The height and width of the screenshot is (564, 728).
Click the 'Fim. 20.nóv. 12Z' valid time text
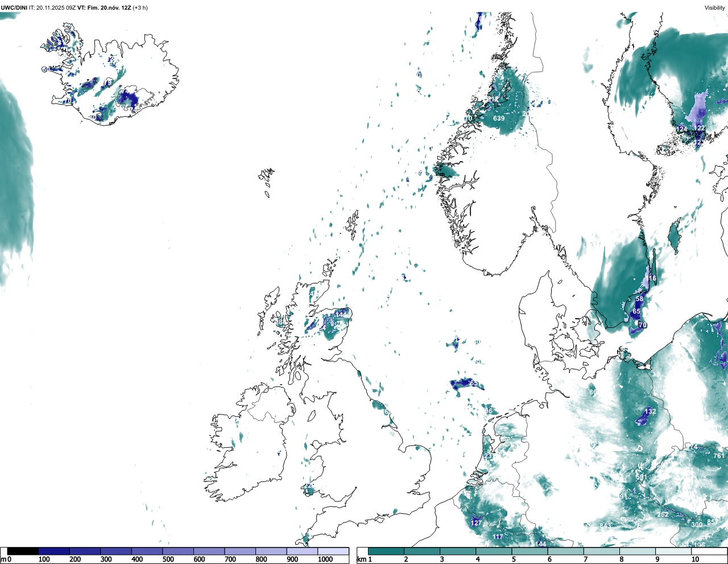point(109,8)
